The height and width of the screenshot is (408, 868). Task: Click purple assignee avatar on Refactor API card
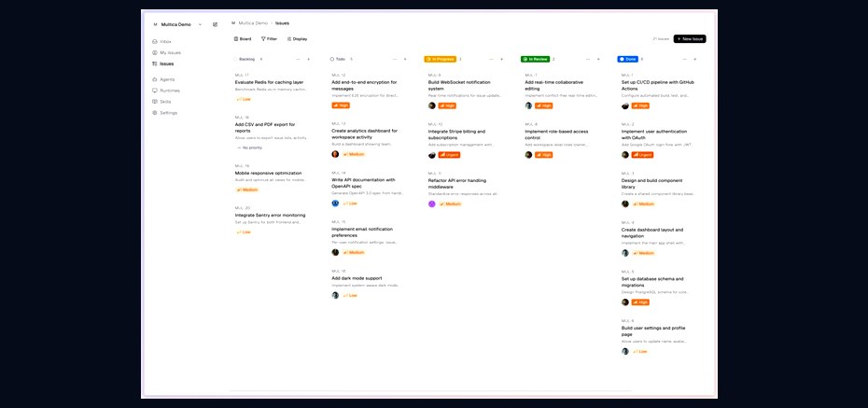click(x=432, y=204)
